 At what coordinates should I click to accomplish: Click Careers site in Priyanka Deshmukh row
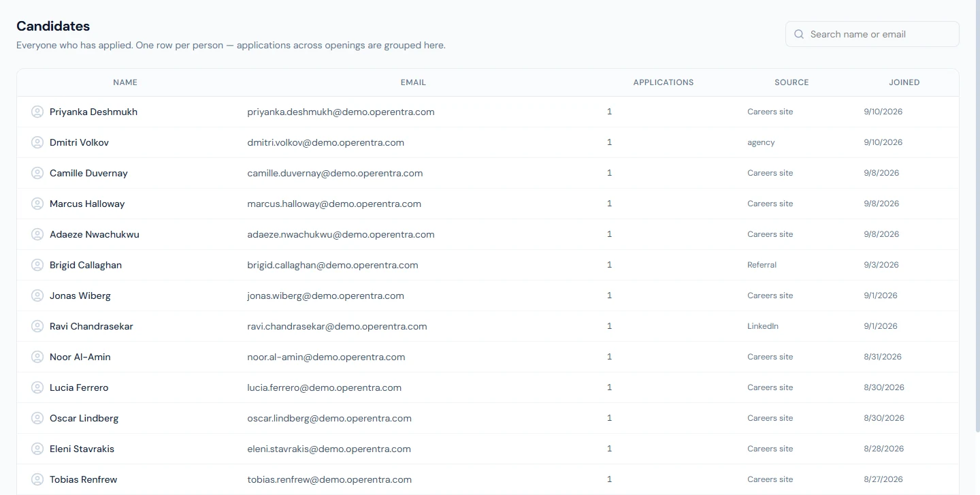770,112
